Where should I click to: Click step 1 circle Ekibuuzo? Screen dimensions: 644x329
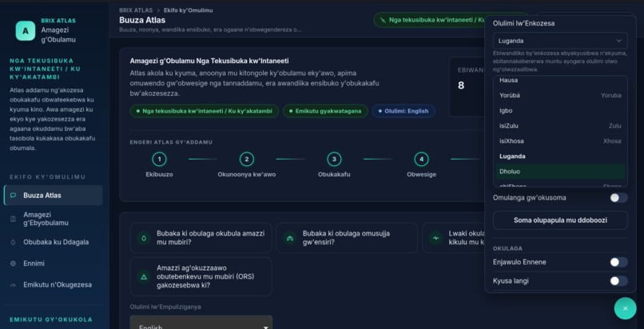click(x=159, y=159)
